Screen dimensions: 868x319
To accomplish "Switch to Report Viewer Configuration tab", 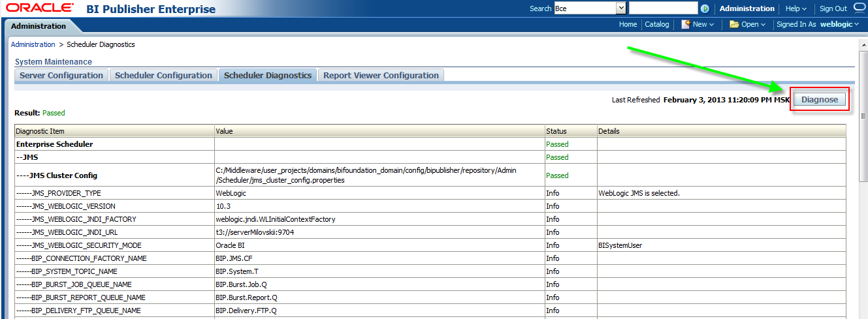I will 381,76.
